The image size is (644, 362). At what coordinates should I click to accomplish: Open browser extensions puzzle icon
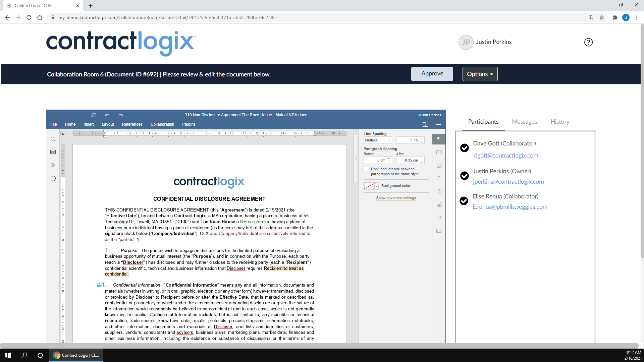tap(615, 17)
